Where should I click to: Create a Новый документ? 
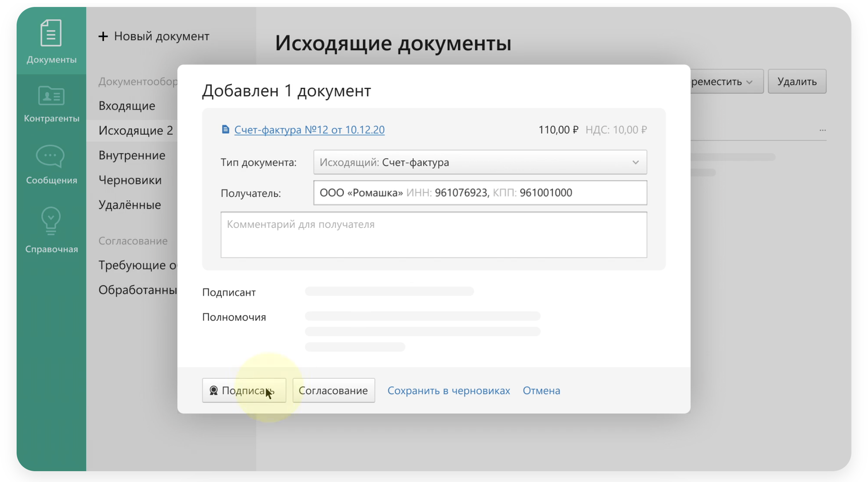pyautogui.click(x=154, y=36)
